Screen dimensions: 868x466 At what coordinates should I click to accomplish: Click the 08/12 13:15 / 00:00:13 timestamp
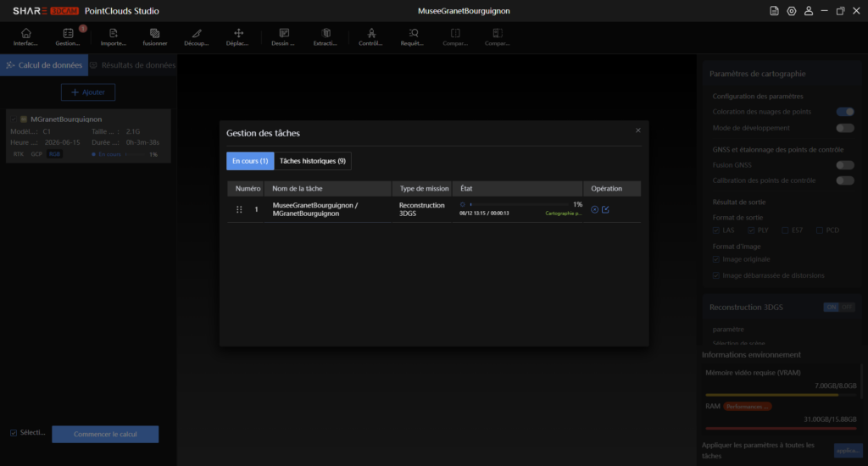click(x=484, y=214)
